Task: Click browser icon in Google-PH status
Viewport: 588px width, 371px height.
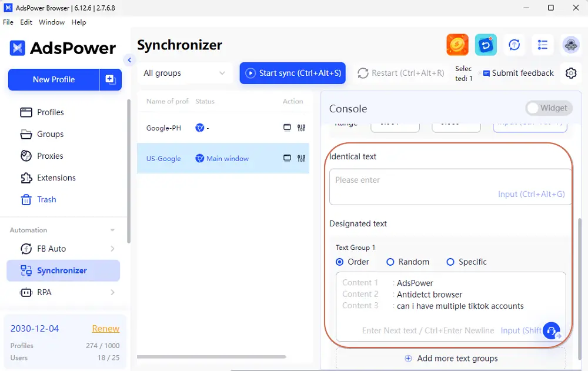Action: pyautogui.click(x=199, y=128)
